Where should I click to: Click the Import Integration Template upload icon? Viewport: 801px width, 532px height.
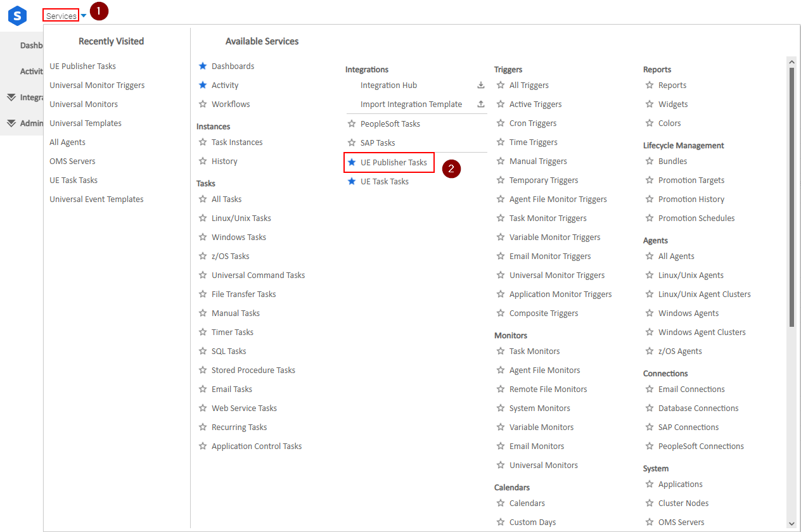tap(480, 104)
